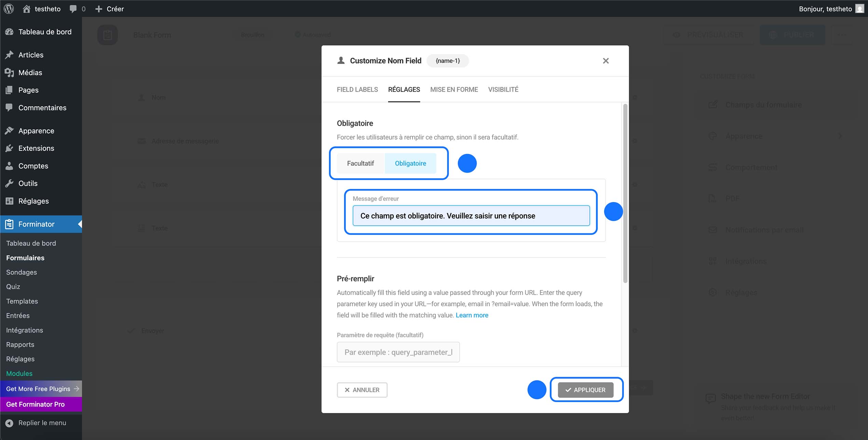Open profile via avatar next to Bonjour testheto

pos(859,9)
